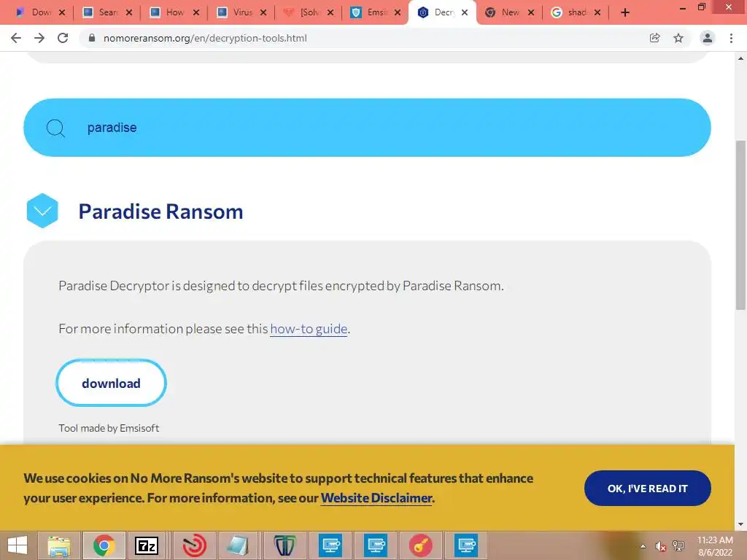
Task: Close the [Solv tab
Action: point(330,12)
